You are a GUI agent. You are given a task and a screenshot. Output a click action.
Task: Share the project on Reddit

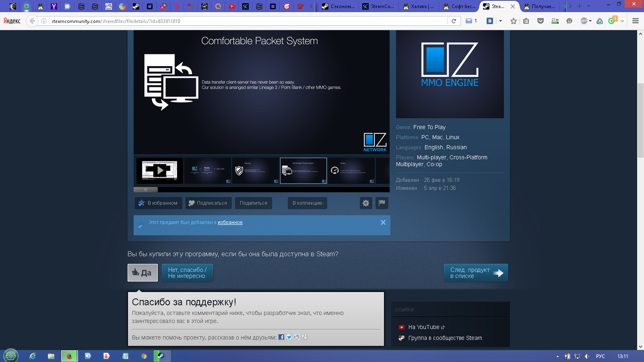(297, 337)
